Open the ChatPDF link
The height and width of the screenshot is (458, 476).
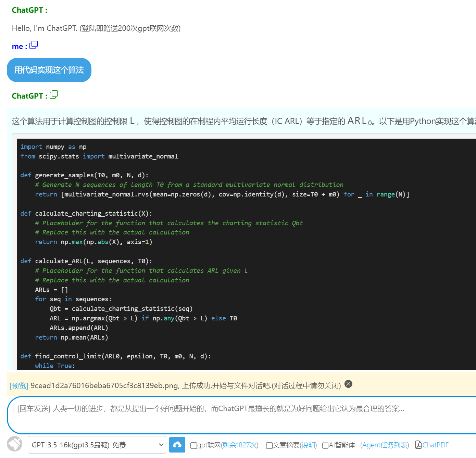[435, 445]
